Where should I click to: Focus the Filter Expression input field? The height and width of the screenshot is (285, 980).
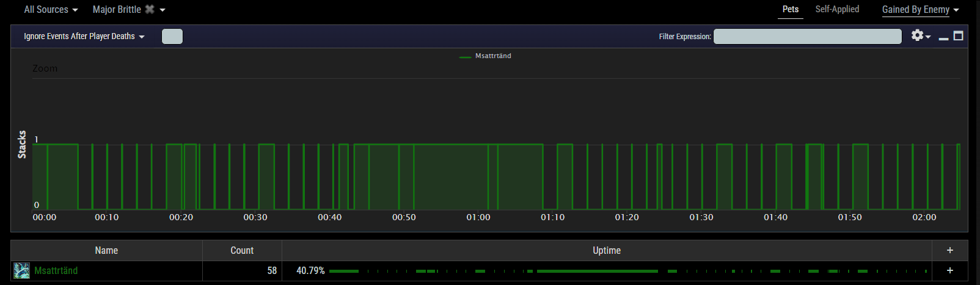tap(808, 37)
